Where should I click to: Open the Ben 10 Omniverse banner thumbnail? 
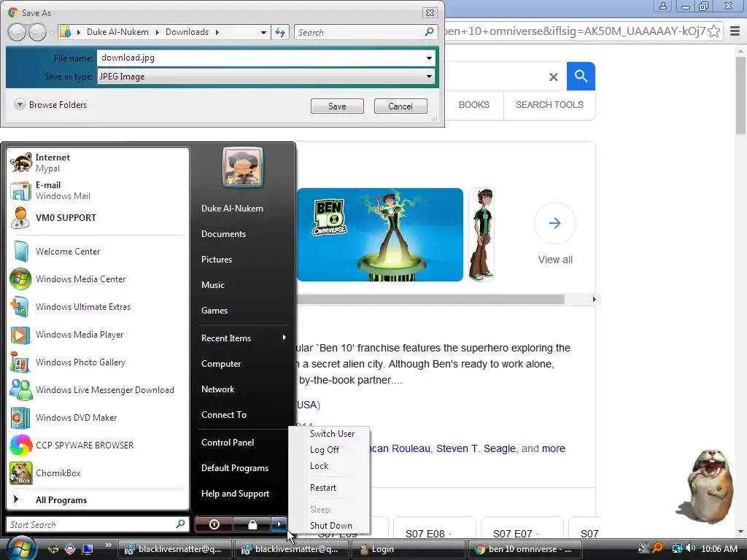(x=379, y=234)
